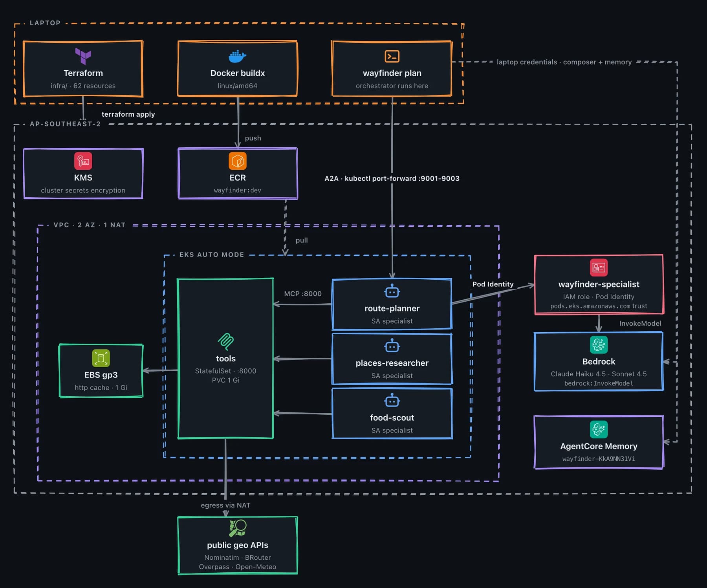Click 'orchestrator runs here' text

392,86
